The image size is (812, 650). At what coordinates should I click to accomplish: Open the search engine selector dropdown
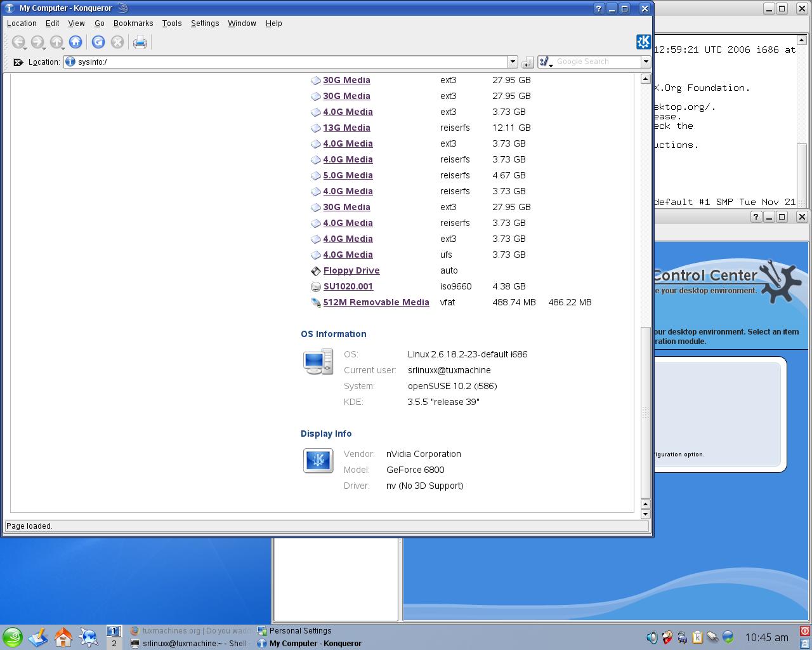pyautogui.click(x=546, y=62)
